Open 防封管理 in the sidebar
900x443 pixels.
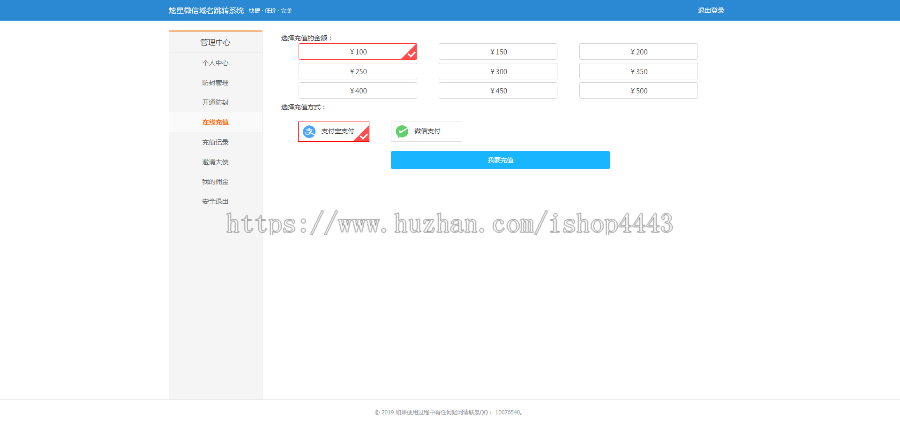tap(215, 83)
